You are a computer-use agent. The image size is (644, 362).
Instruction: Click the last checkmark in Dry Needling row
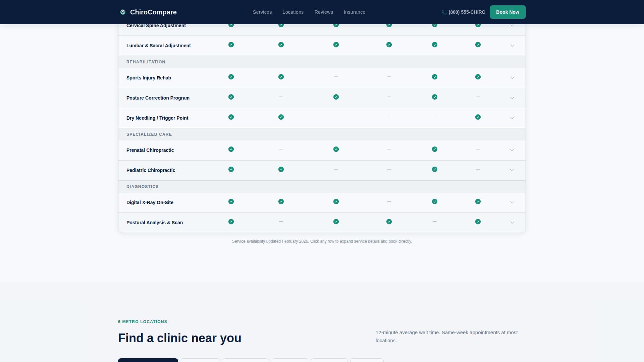478,117
